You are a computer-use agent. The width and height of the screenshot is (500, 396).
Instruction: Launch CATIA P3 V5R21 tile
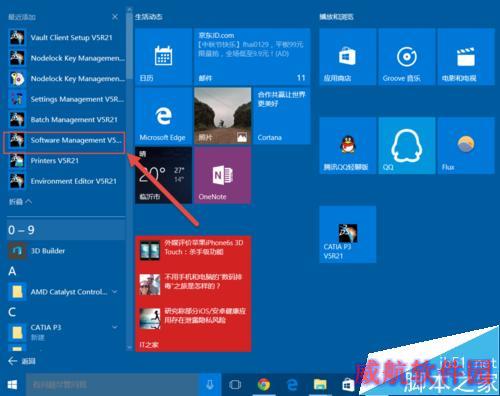[x=348, y=234]
